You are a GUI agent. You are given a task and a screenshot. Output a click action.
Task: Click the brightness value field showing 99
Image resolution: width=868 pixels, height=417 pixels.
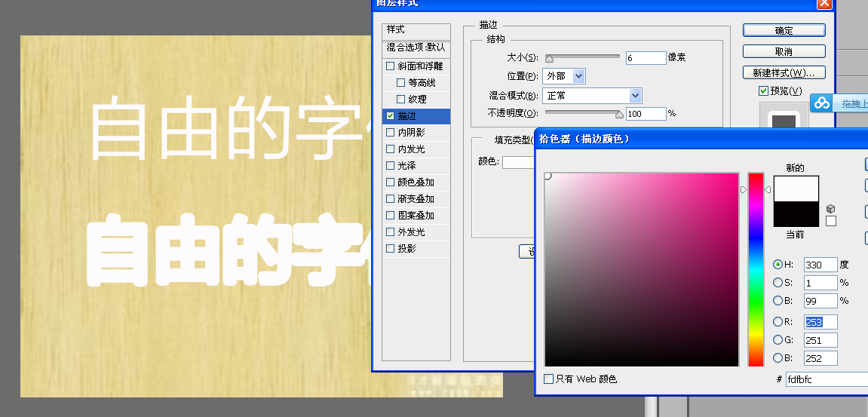[x=820, y=301]
